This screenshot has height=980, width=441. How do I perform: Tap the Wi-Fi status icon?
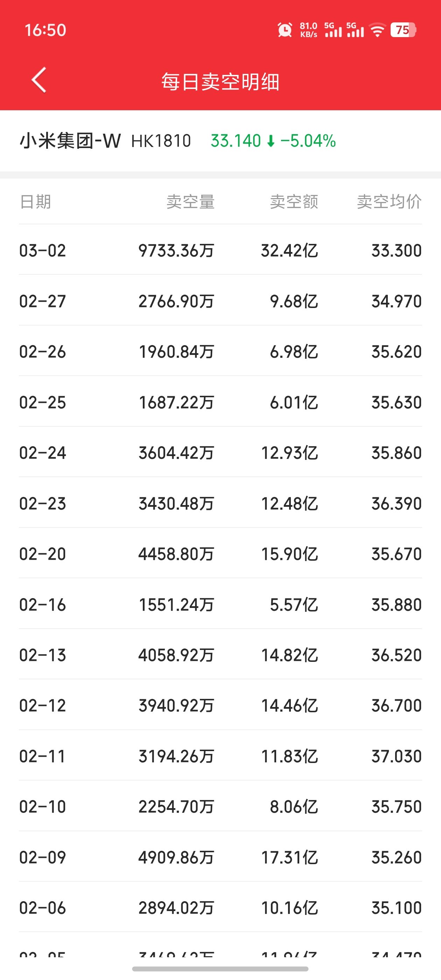pyautogui.click(x=377, y=30)
